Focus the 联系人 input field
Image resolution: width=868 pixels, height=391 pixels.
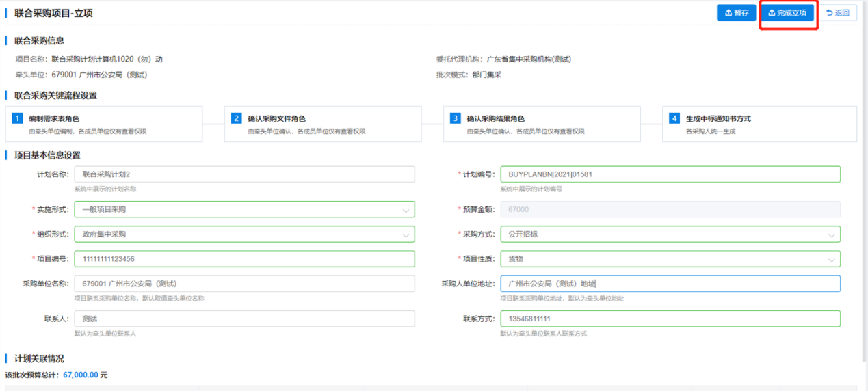pos(244,319)
